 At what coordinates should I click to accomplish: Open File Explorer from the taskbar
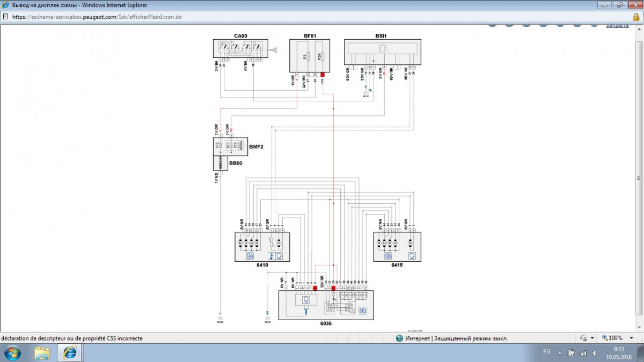click(x=42, y=352)
